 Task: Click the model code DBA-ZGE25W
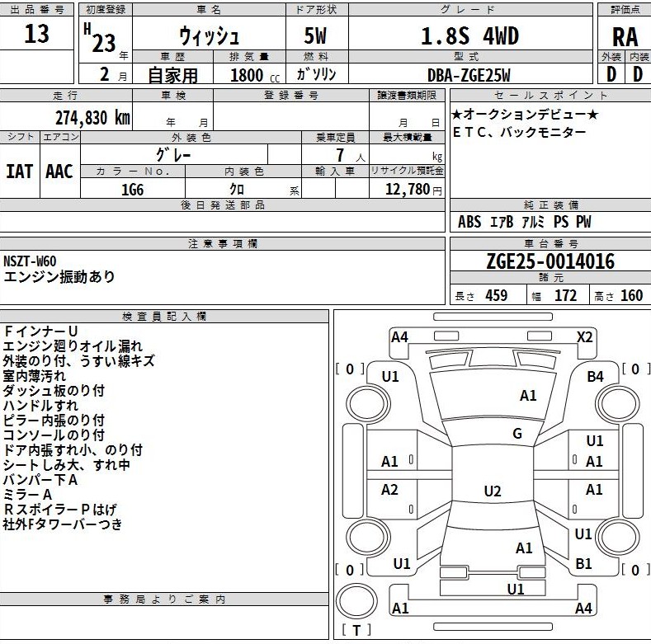[469, 75]
